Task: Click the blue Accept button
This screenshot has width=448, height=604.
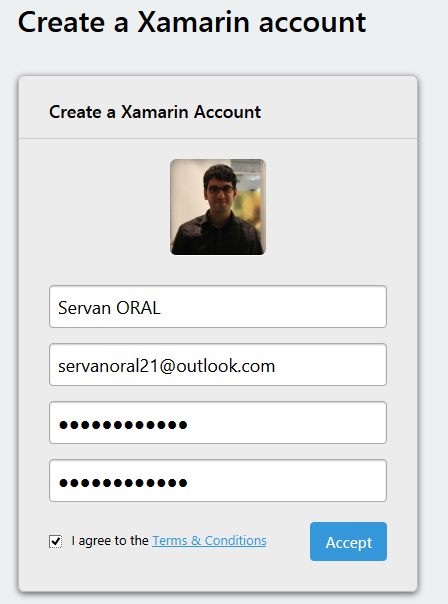Action: pyautogui.click(x=348, y=542)
